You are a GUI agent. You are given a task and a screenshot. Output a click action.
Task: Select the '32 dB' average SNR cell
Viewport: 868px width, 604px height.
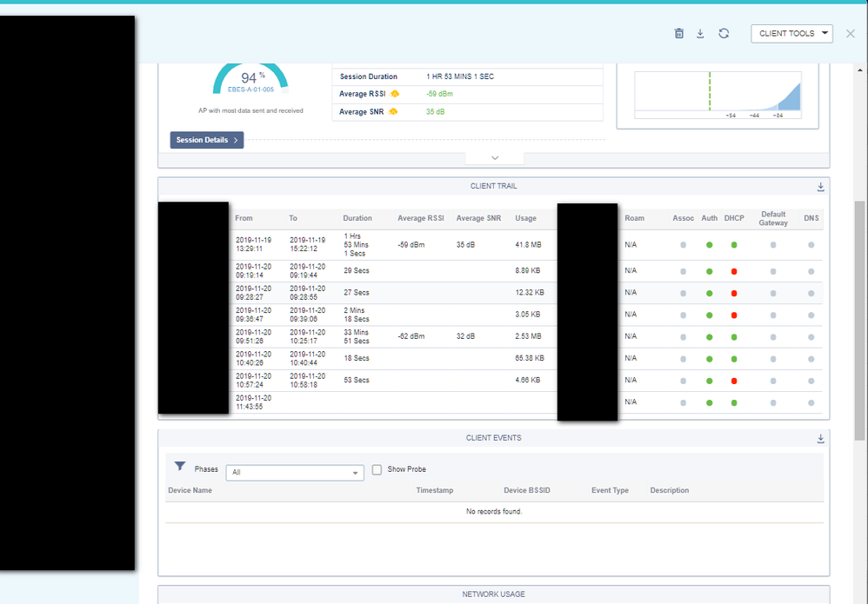[x=465, y=336]
